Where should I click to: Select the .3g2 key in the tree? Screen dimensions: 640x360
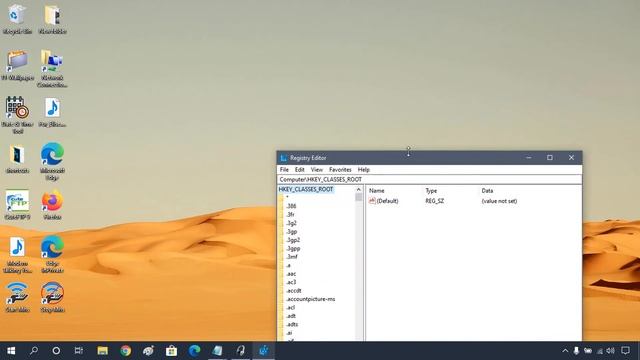point(291,223)
